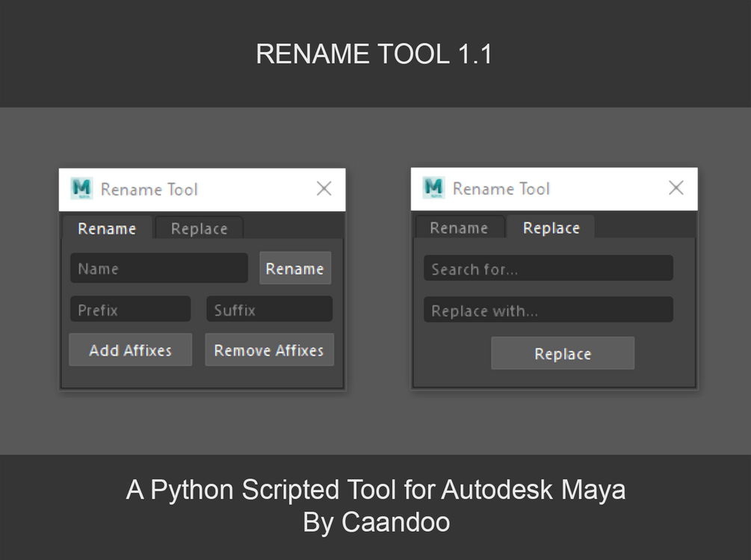Click the Maya logo icon in the left Rename Tool window
The height and width of the screenshot is (560, 751).
click(81, 189)
